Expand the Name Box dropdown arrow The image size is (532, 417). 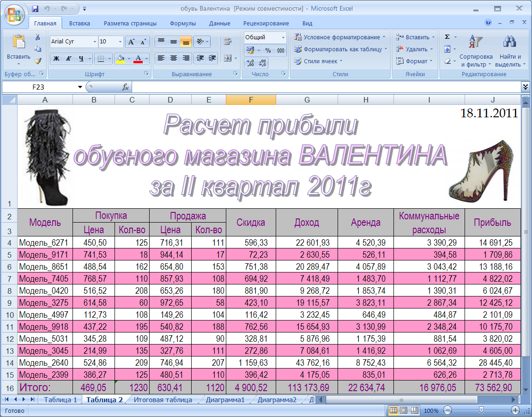click(80, 87)
